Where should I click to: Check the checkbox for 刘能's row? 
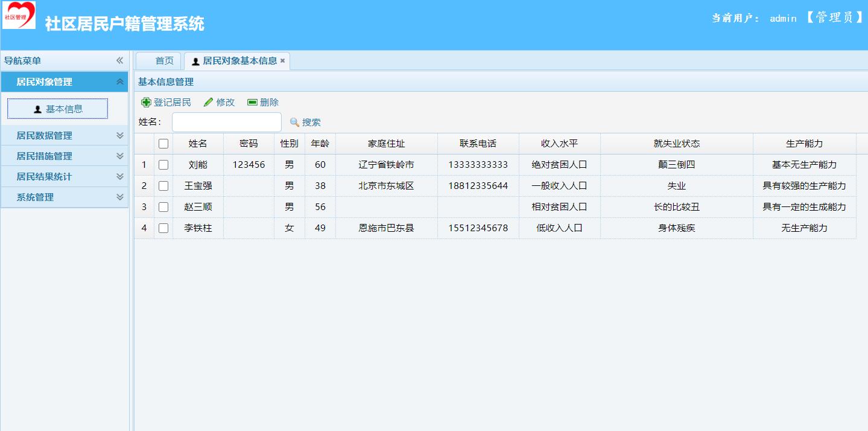(x=163, y=164)
